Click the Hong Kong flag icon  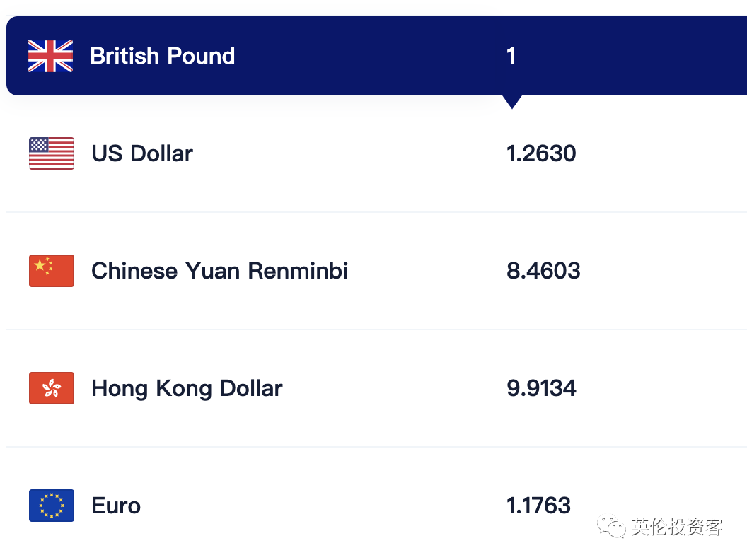pyautogui.click(x=52, y=388)
